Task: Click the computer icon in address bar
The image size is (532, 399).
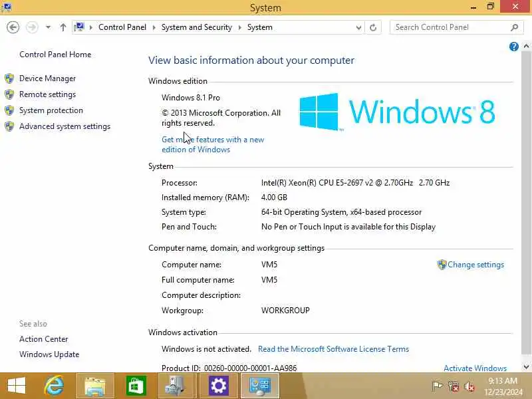Action: [x=79, y=27]
